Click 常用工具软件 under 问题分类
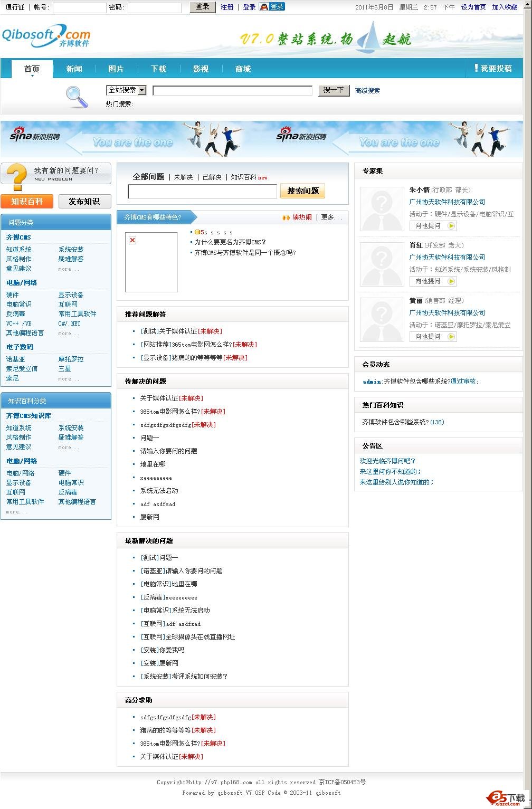532x809 pixels. pos(77,314)
